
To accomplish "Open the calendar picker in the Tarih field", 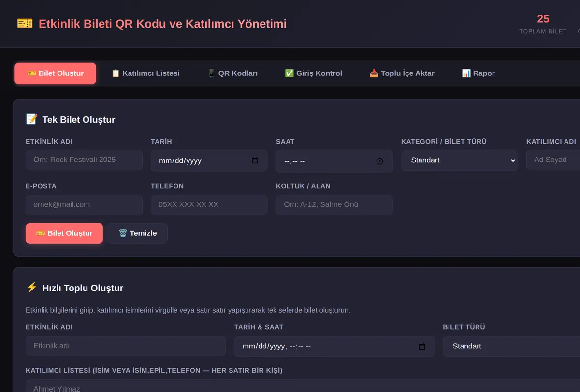I will (x=255, y=160).
